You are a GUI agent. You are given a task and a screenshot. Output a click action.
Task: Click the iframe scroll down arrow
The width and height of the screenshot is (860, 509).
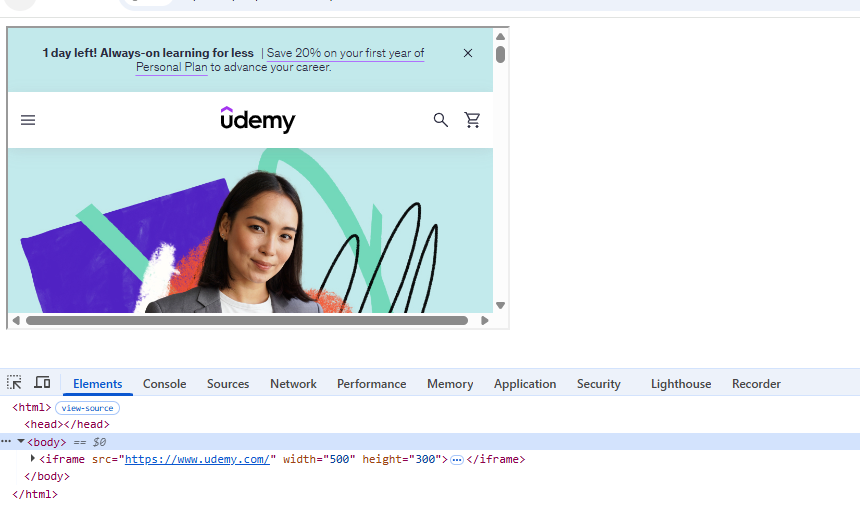click(x=500, y=306)
